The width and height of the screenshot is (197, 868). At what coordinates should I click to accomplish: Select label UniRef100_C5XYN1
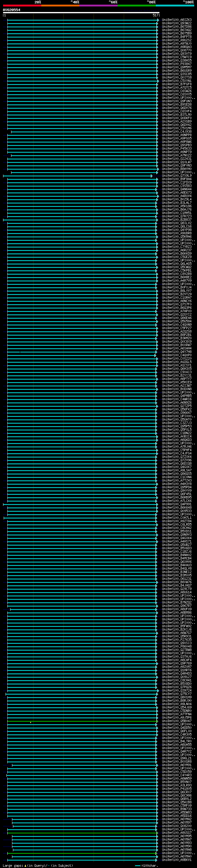click(177, 81)
